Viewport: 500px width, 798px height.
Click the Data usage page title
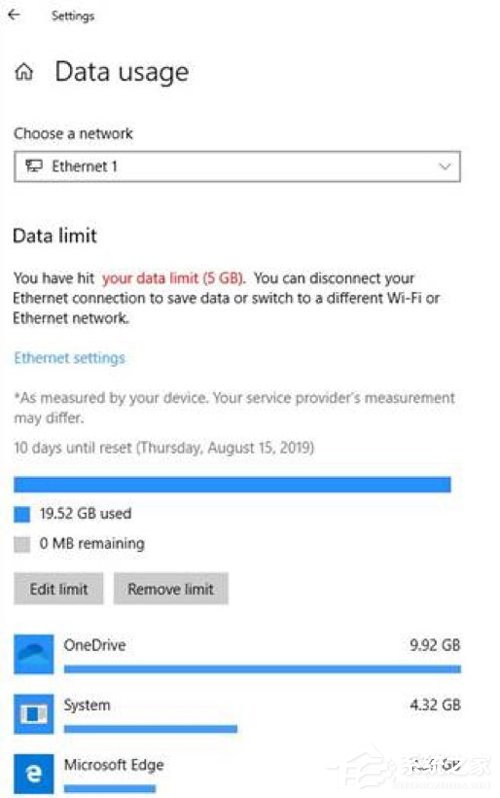(122, 72)
